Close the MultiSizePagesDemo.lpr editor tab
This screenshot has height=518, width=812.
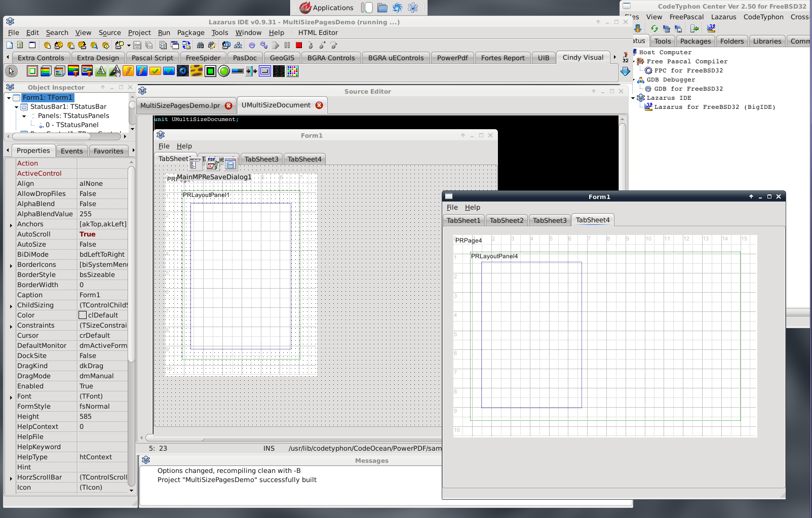[x=228, y=105]
